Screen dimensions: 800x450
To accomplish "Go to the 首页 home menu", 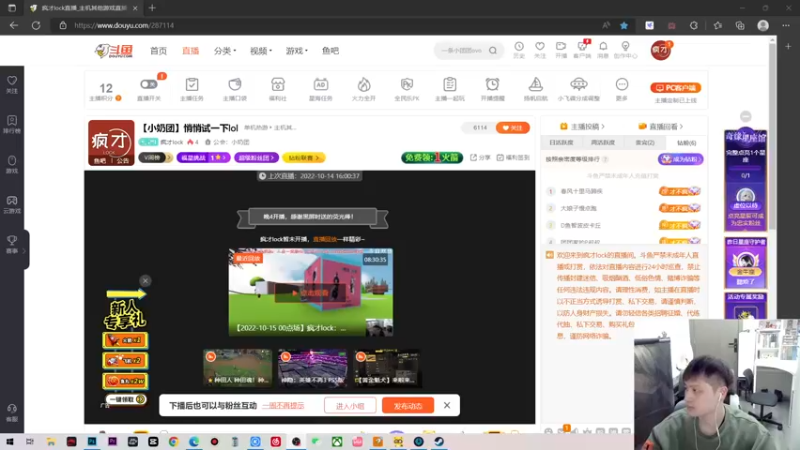I will coord(158,51).
